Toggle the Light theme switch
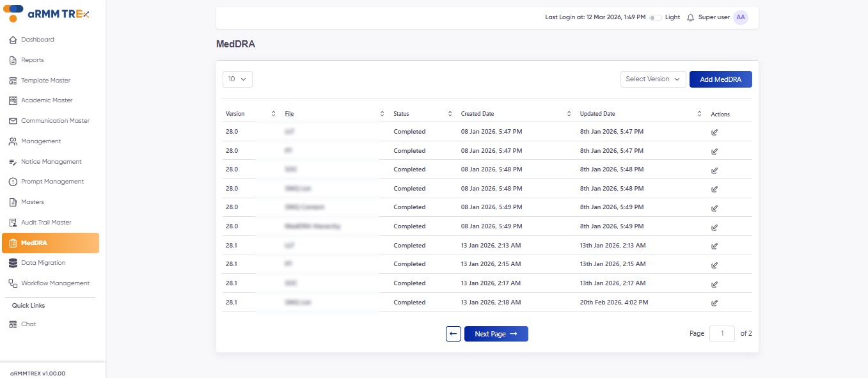Image resolution: width=868 pixels, height=378 pixels. [655, 18]
